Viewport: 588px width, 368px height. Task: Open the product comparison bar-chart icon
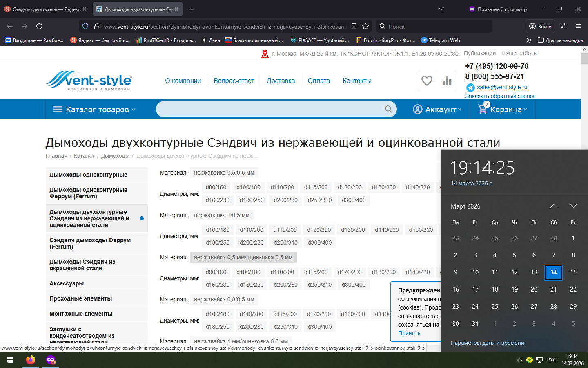point(447,81)
